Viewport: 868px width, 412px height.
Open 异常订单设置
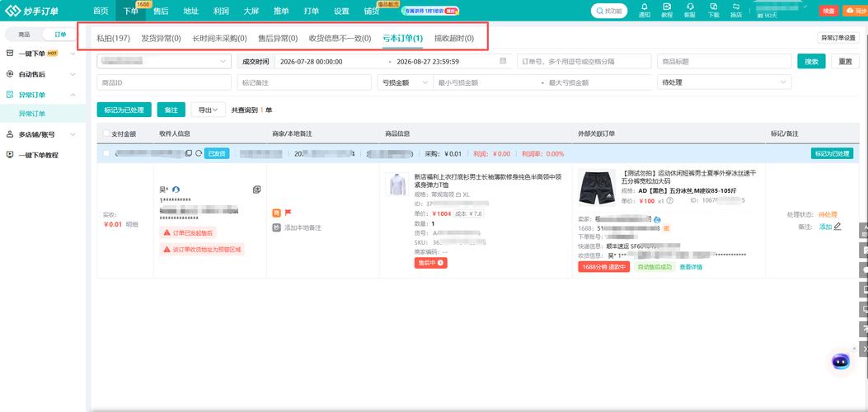coord(838,38)
